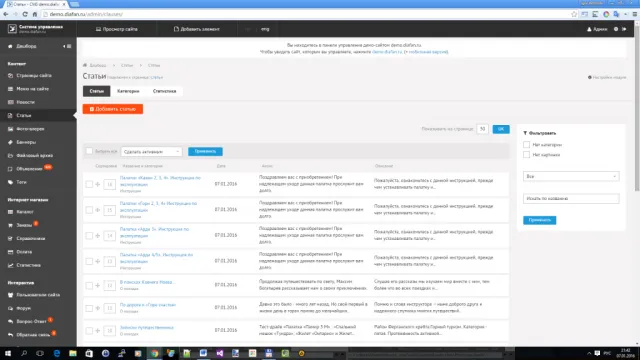Tick the Выбрать все checkbox

[89, 151]
